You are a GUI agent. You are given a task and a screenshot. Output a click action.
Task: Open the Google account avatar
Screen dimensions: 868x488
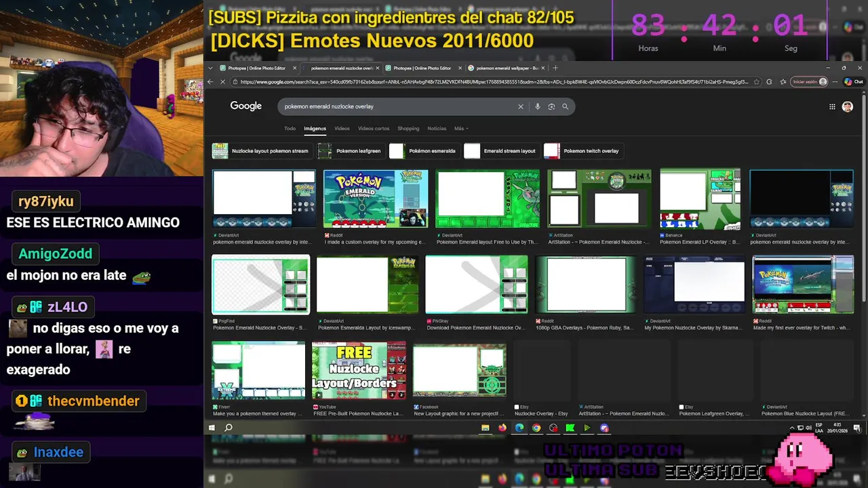pos(847,106)
